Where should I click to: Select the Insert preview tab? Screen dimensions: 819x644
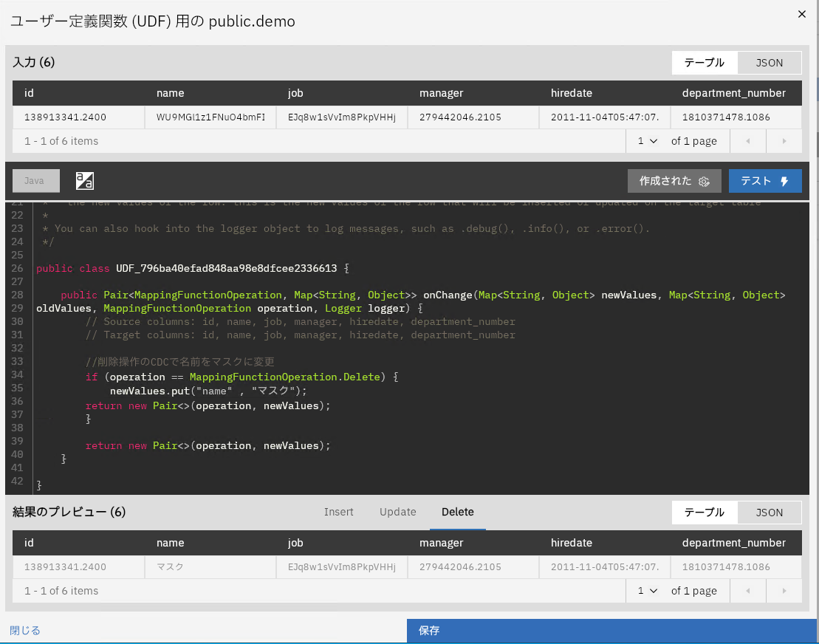[x=338, y=512]
